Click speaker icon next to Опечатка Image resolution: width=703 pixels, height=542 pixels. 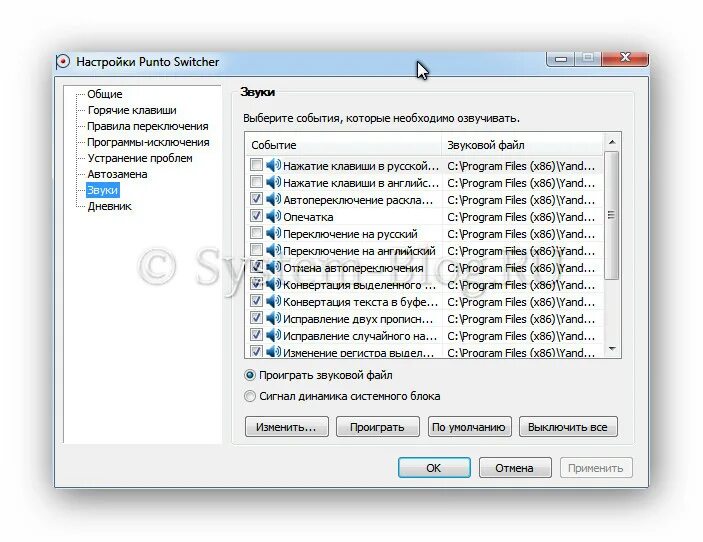tap(273, 217)
